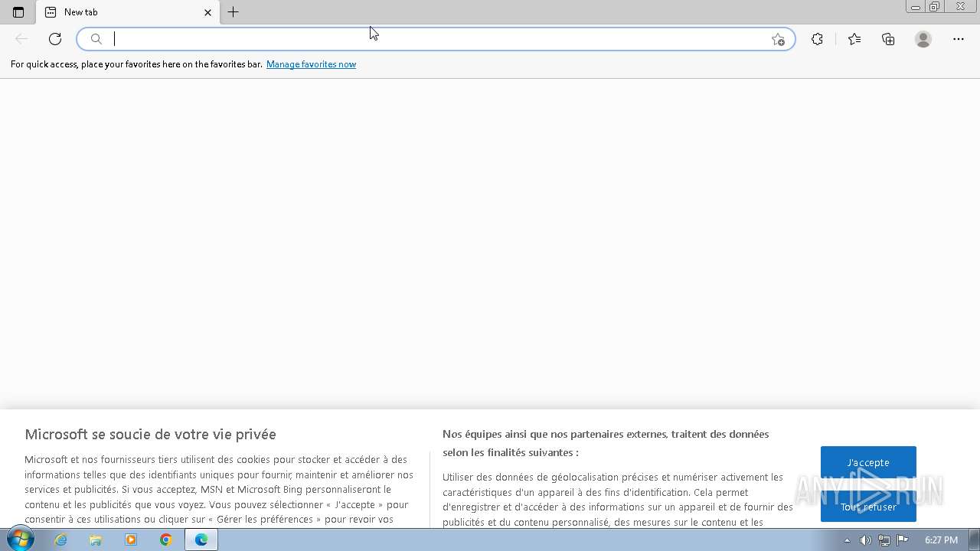Accept cookies with J'accepte button
The height and width of the screenshot is (551, 980).
point(868,463)
